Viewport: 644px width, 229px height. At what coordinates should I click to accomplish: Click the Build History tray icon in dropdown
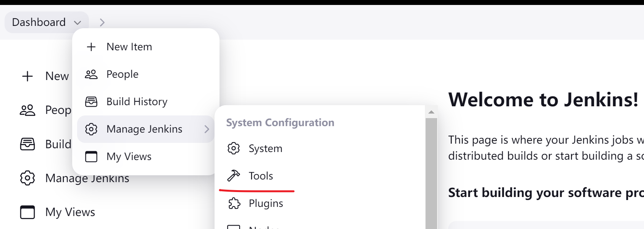(91, 102)
